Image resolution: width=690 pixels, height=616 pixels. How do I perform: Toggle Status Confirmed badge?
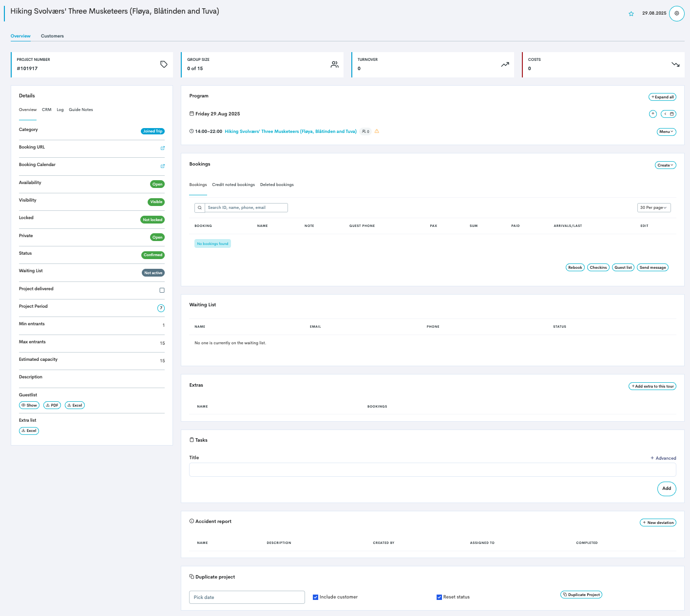(153, 255)
